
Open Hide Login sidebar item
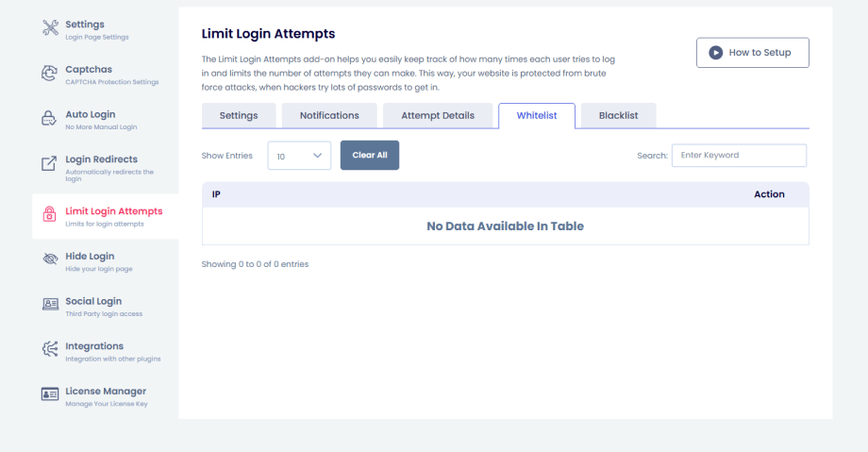point(105,260)
